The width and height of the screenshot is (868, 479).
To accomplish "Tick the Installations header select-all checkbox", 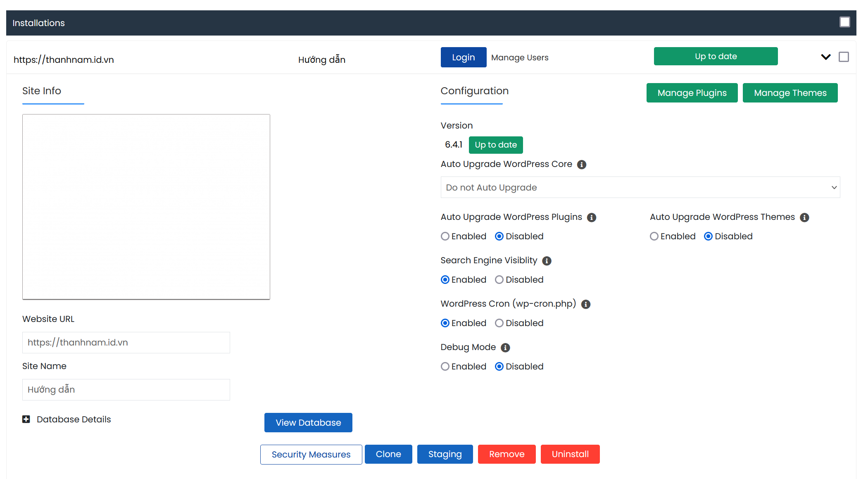I will click(x=845, y=22).
